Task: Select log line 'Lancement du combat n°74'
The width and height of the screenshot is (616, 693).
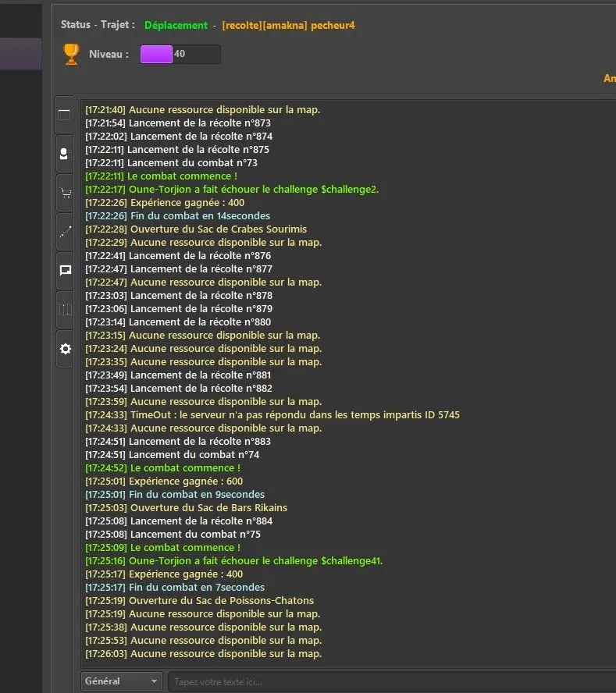Action: [x=172, y=454]
